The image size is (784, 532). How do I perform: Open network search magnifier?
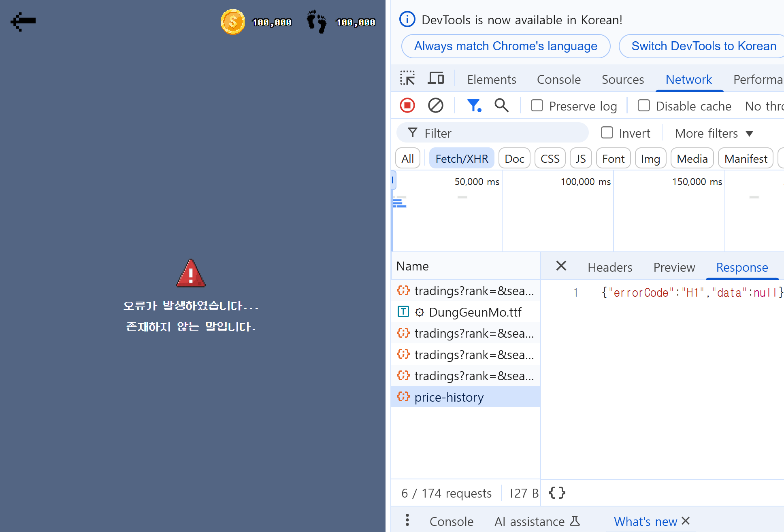(501, 106)
